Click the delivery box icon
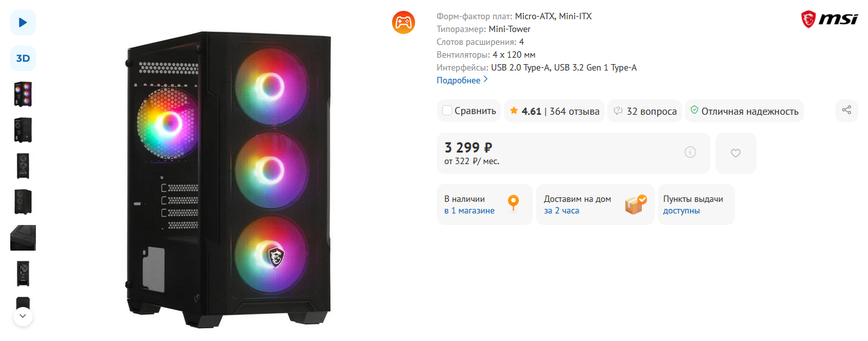 click(635, 204)
